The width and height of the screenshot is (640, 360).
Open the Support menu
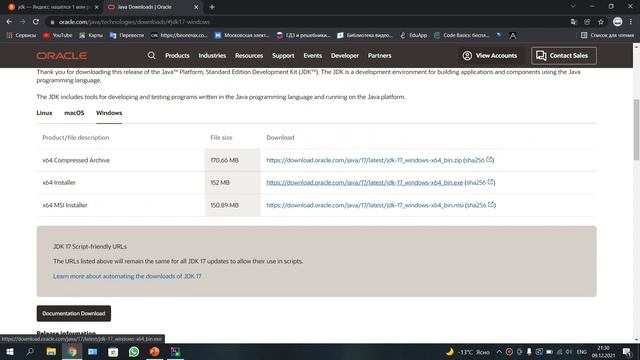coord(283,56)
